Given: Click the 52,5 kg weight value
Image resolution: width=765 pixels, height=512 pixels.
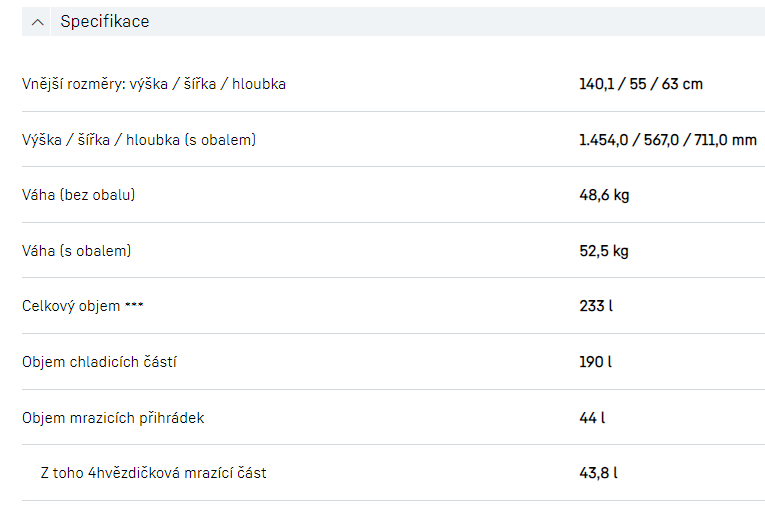Looking at the screenshot, I should click(x=604, y=251).
